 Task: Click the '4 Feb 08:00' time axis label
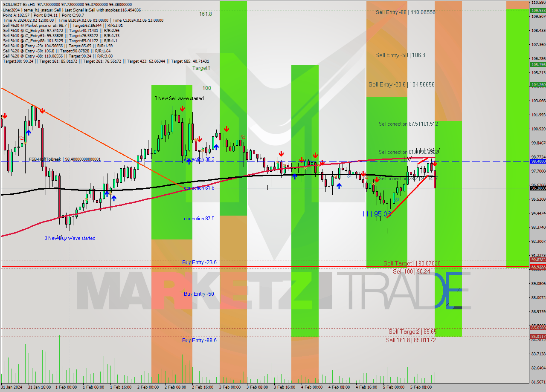pyautogui.click(x=339, y=387)
